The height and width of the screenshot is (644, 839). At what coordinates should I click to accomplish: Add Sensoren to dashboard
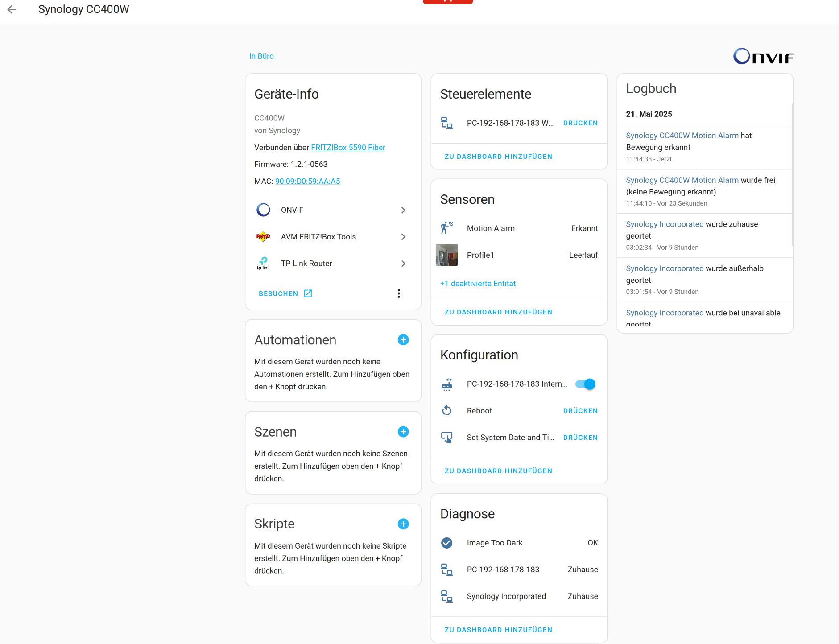click(498, 312)
